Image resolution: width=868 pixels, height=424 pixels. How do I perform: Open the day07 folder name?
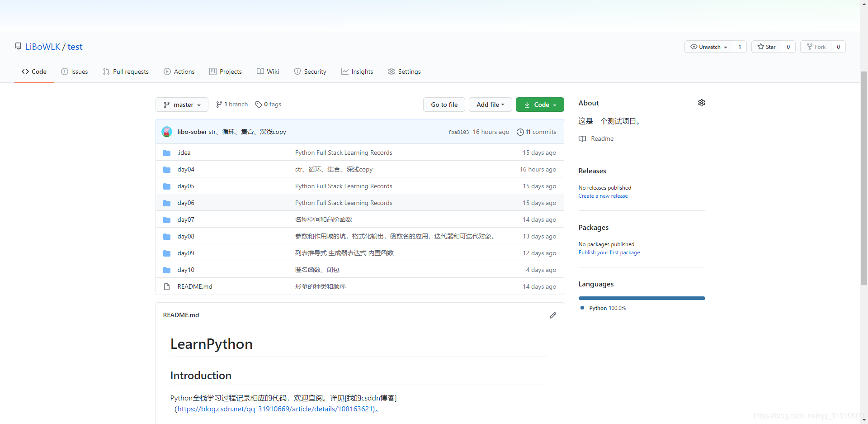pos(186,220)
